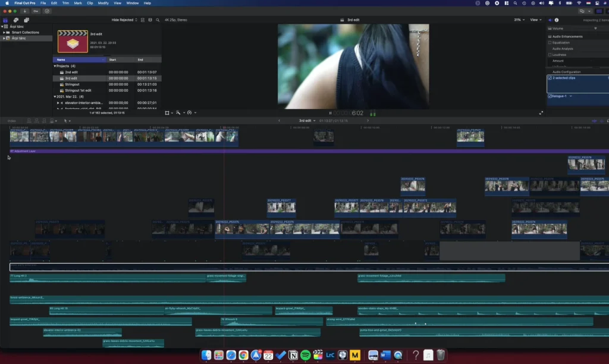
Task: Click the Import Media arrow button
Action: point(24,11)
